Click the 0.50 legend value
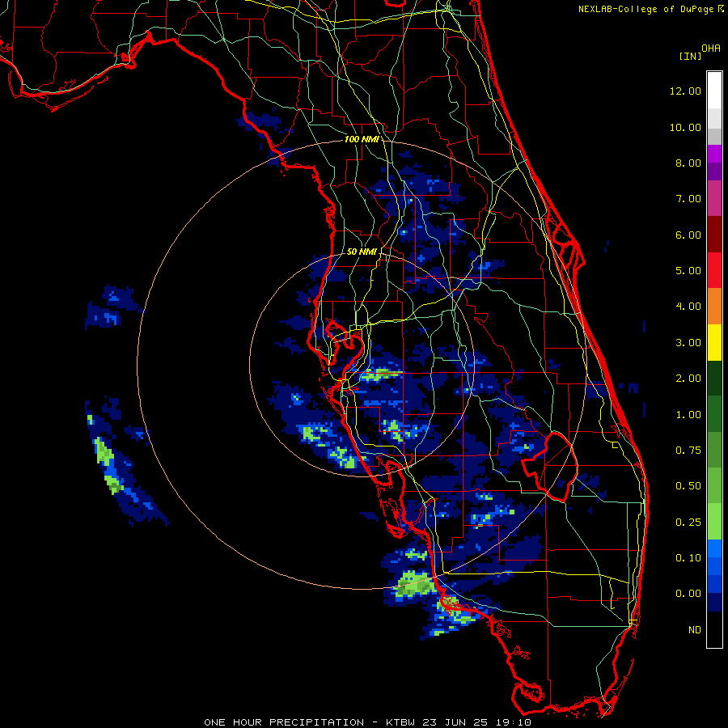 (x=688, y=486)
